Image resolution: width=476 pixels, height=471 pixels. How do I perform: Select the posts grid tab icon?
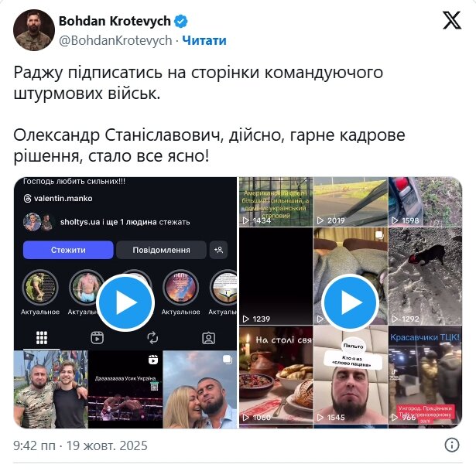(42, 337)
